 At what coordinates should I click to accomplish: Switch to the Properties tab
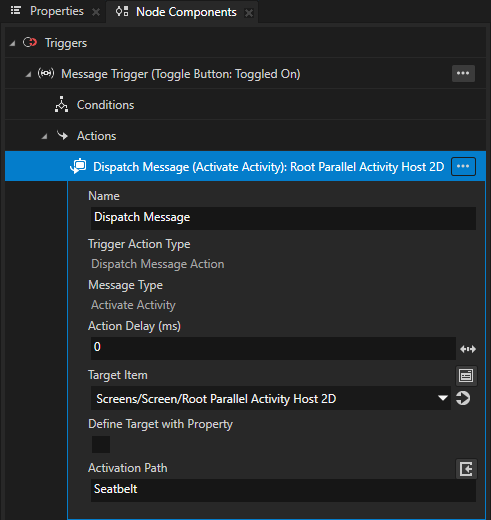pos(57,11)
